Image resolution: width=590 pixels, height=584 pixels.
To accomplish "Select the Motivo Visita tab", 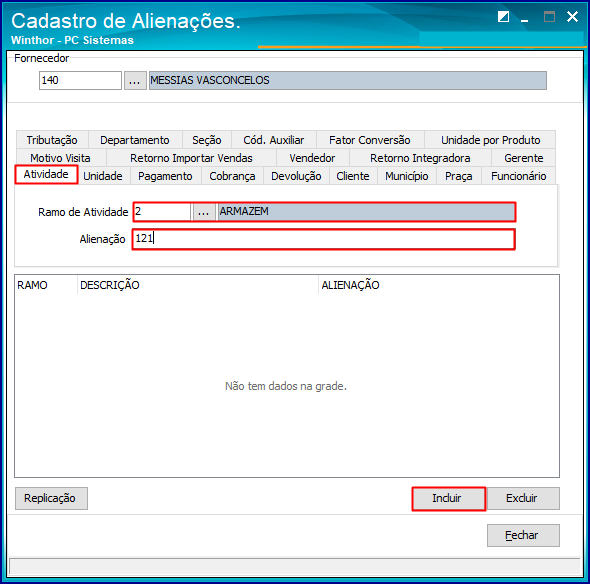I will (x=60, y=158).
